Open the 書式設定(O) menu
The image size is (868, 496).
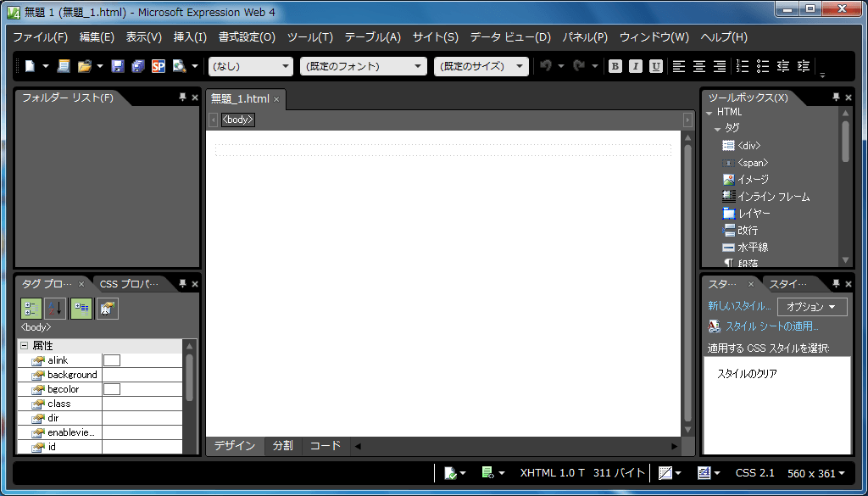[247, 37]
